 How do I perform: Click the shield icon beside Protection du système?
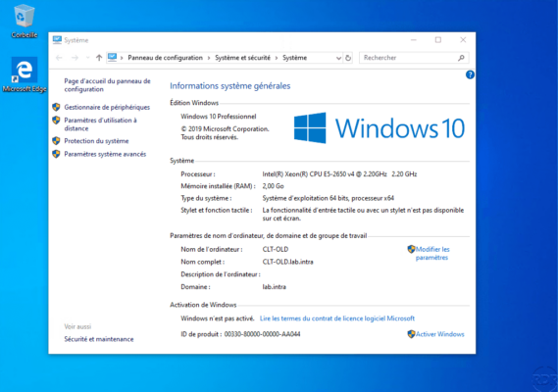pos(56,141)
